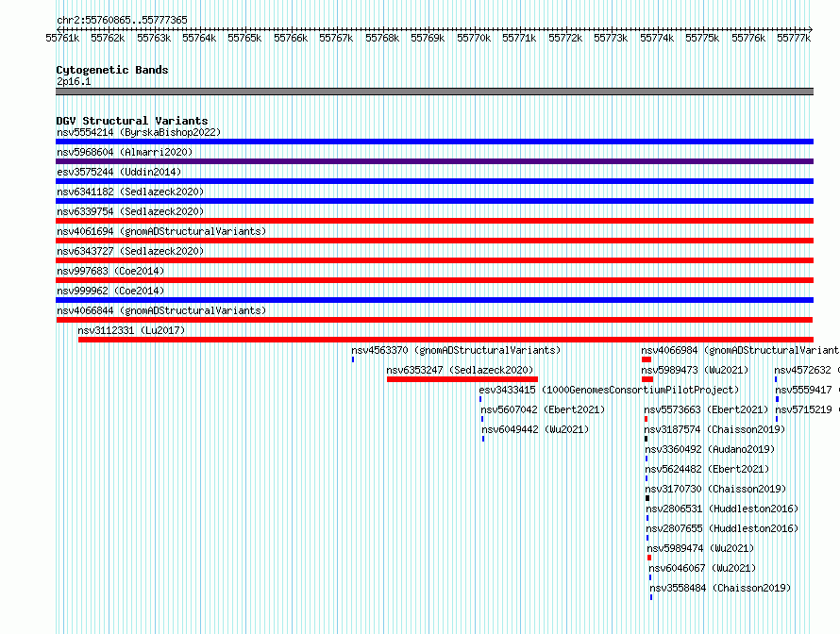Click variant label nsv5573663 (Ebert2021)

pos(706,409)
